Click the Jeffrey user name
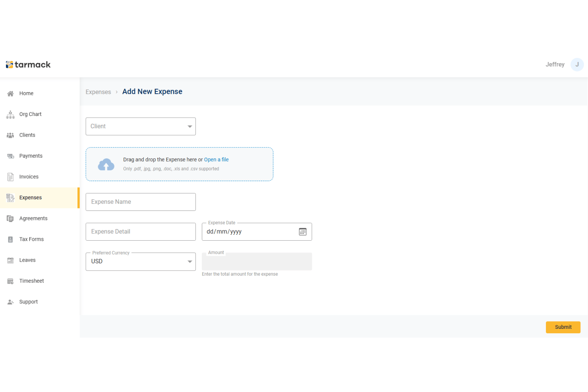The height and width of the screenshot is (392, 588). [555, 64]
